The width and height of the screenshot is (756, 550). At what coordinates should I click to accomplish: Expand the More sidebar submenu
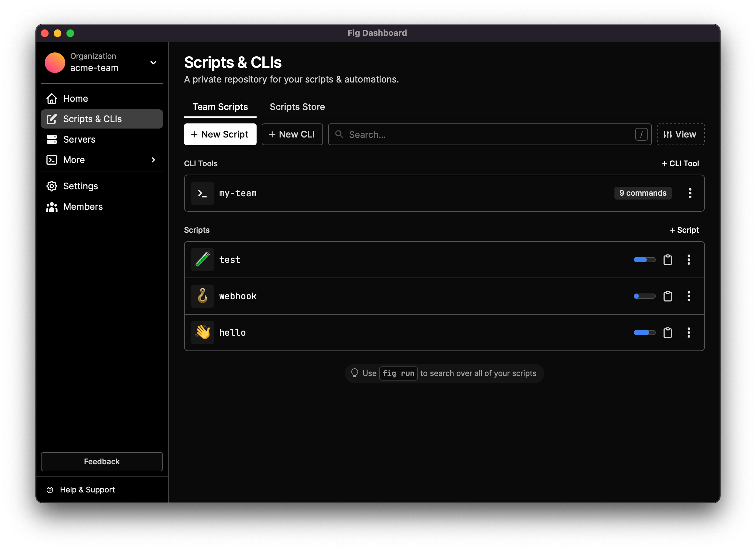[153, 160]
